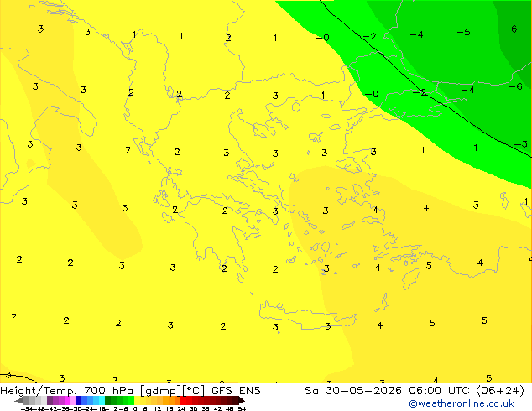Click the '54' label at legend right end

coord(242,408)
